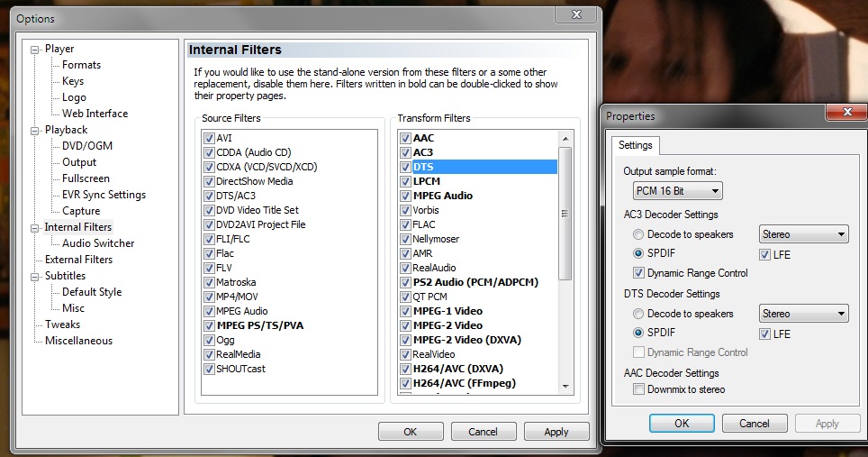Close the Properties window
Viewport: 868px width, 457px height.
coord(846,112)
